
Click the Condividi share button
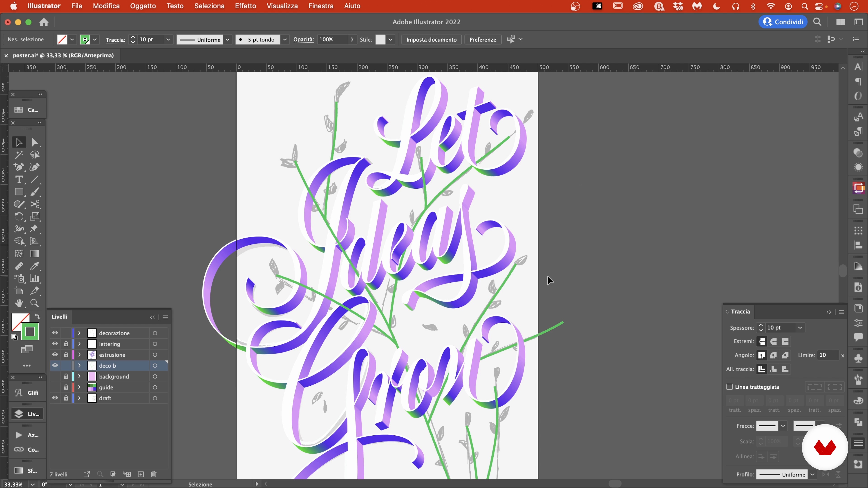783,22
